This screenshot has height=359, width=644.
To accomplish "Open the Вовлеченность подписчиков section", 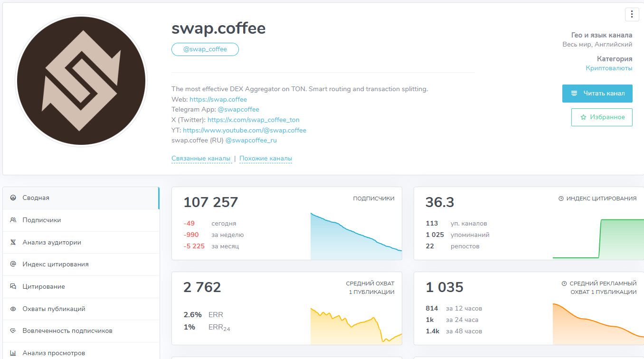I will pos(81,331).
